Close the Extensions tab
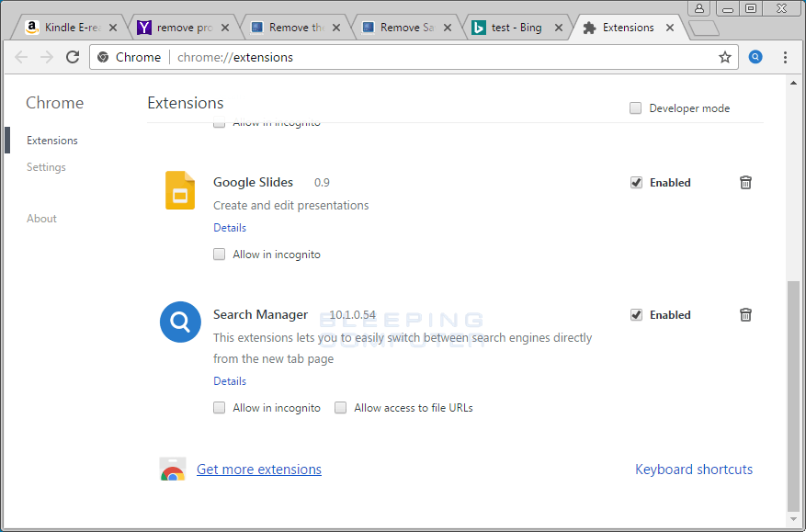Screen dimensions: 806x532 [670, 28]
